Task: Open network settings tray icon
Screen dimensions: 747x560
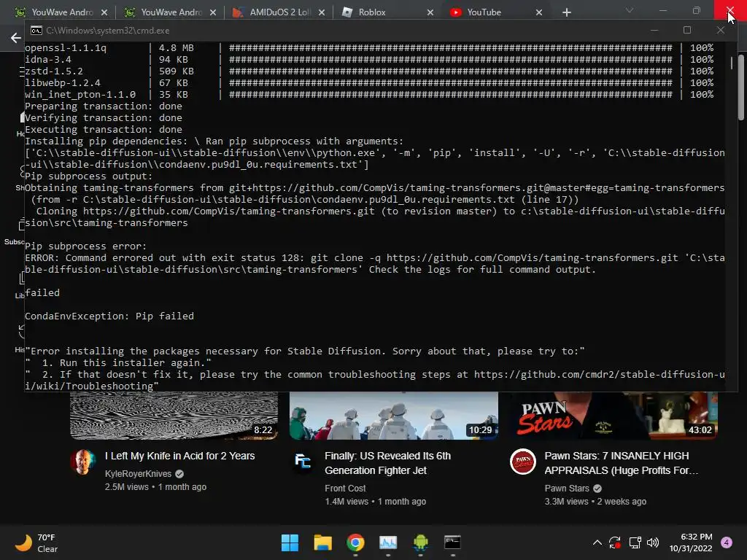Action: [635, 542]
